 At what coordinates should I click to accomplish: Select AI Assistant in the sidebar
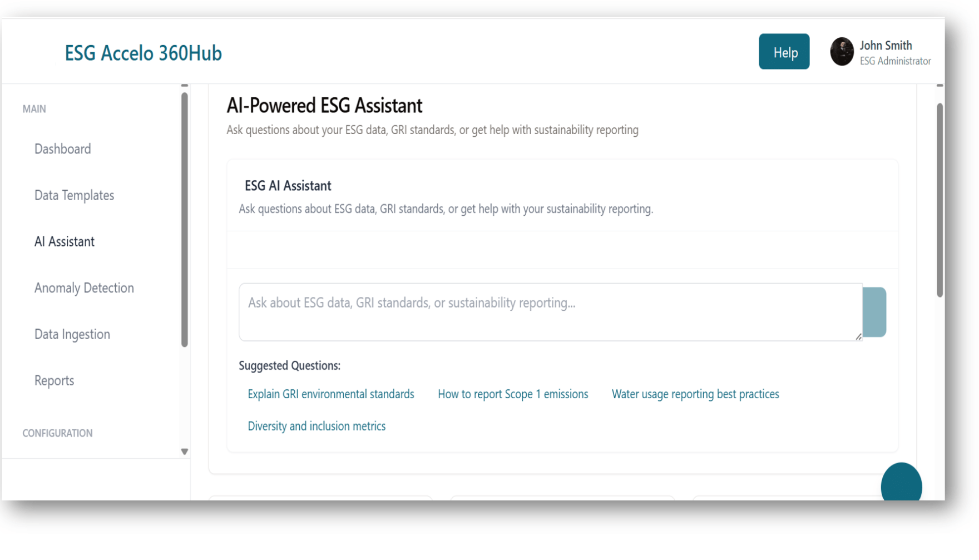pos(65,242)
